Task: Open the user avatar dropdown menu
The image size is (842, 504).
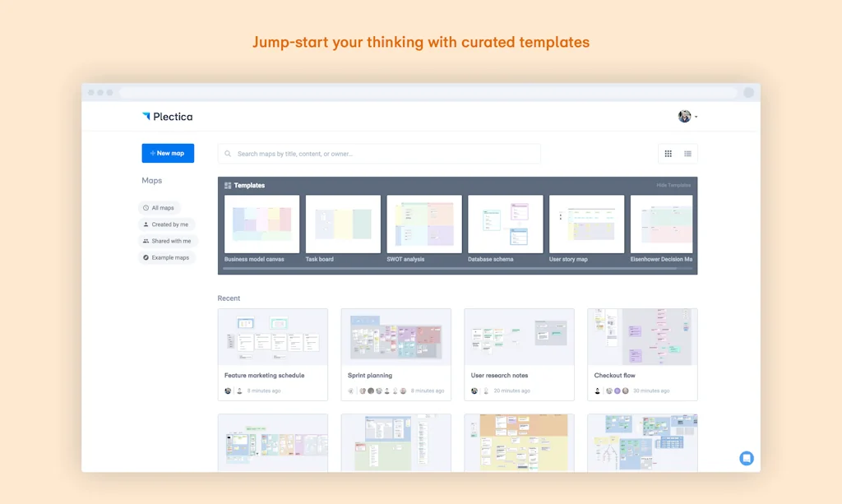Action: click(687, 117)
